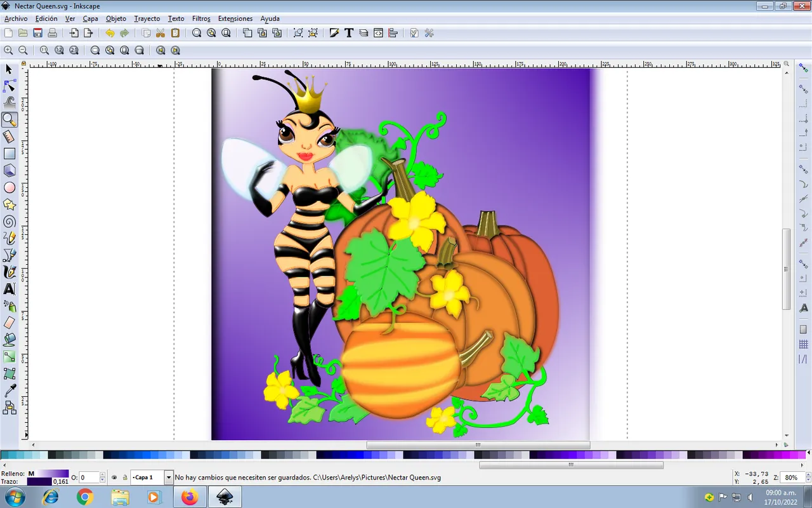Toggle global snapping on snap bar

pyautogui.click(x=804, y=68)
